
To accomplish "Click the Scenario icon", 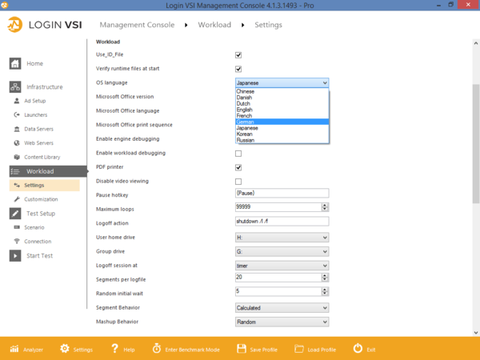I will [17, 227].
